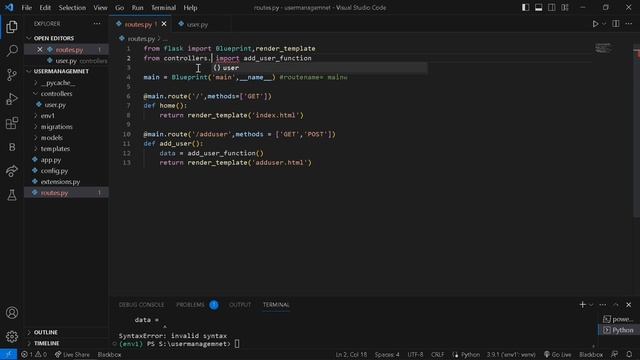Open the Blackbox sidebar icon
Image resolution: width=640 pixels, height=360 pixels.
tap(12, 147)
